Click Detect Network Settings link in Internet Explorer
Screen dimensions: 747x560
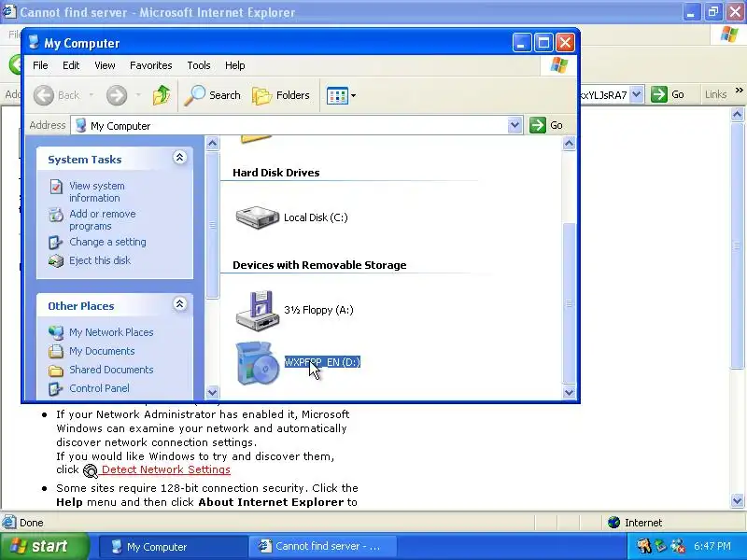point(166,469)
